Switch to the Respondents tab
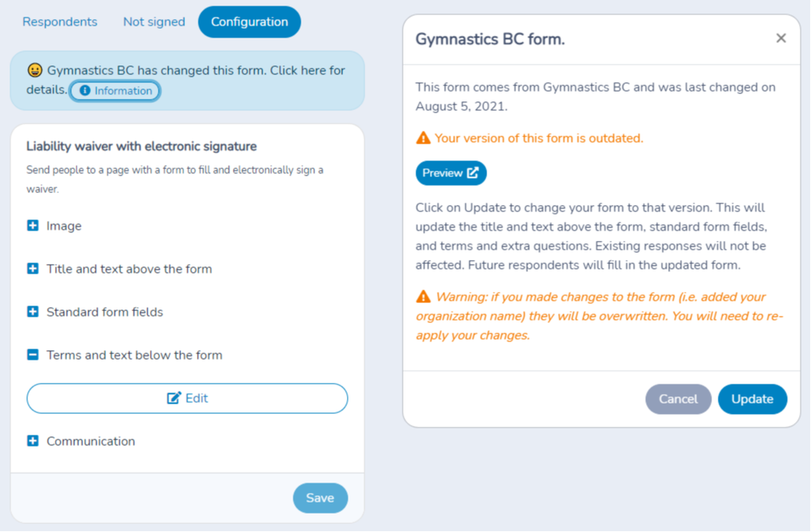The height and width of the screenshot is (532, 811). (60, 22)
